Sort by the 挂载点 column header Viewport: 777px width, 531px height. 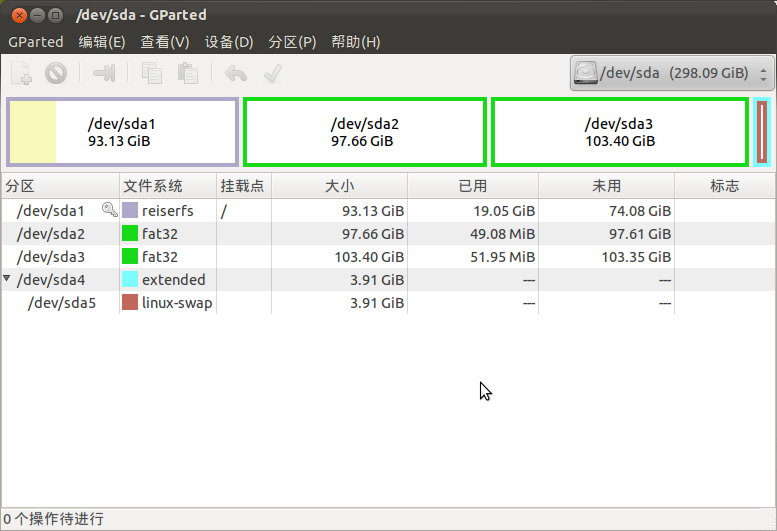click(244, 186)
